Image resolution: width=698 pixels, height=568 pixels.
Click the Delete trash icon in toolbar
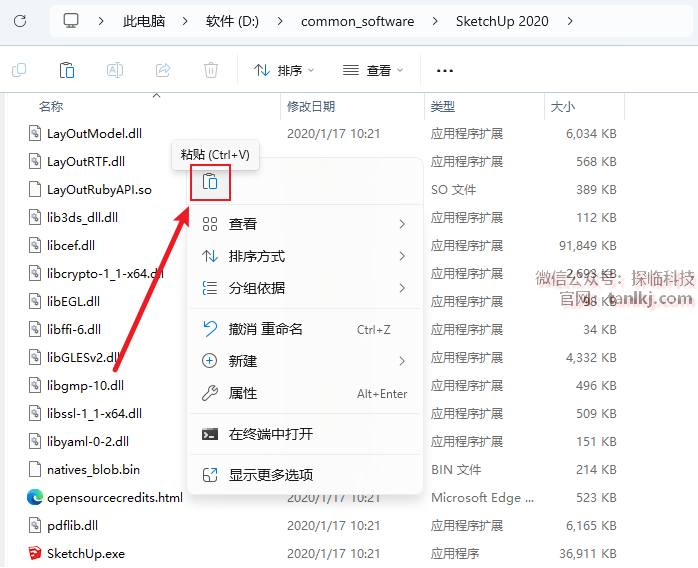210,70
